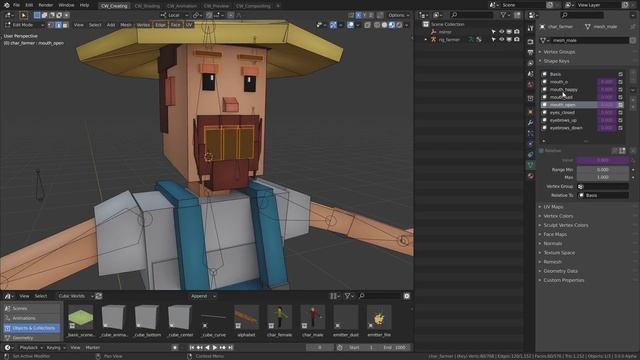Screen dimensions: 640x360
Task: Collapse the Shape Keys panel
Action: tap(556, 61)
